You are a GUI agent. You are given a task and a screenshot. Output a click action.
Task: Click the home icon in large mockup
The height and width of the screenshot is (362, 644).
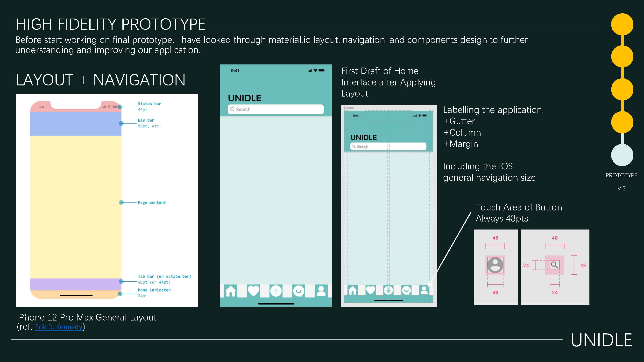point(231,291)
